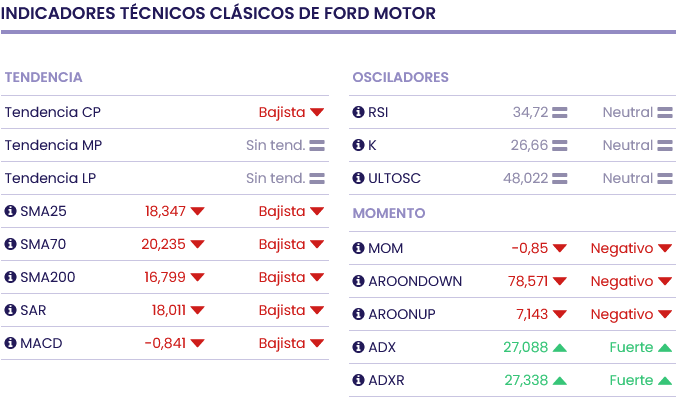Click the info icon beside SMA25
Image resolution: width=676 pixels, height=403 pixels.
(x=11, y=211)
